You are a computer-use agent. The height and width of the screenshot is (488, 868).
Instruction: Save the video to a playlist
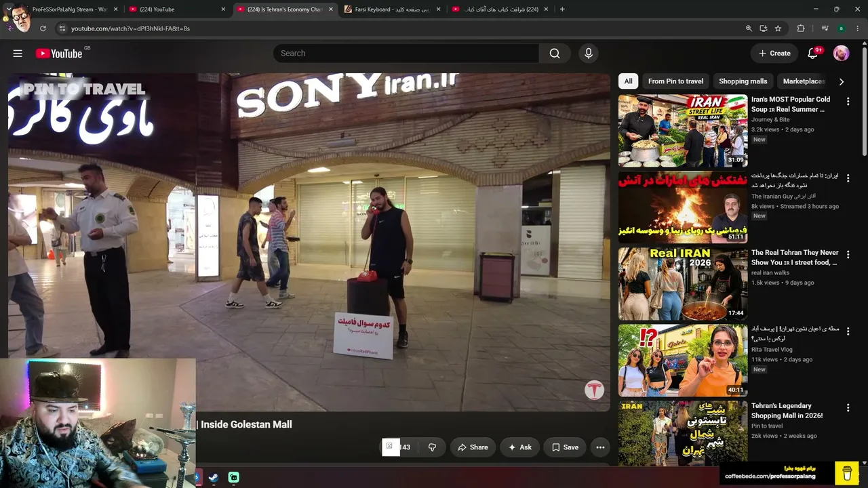coord(565,447)
